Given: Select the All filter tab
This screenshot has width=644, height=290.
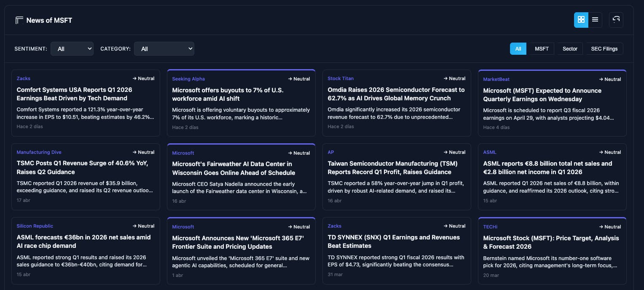Looking at the screenshot, I should point(518,48).
